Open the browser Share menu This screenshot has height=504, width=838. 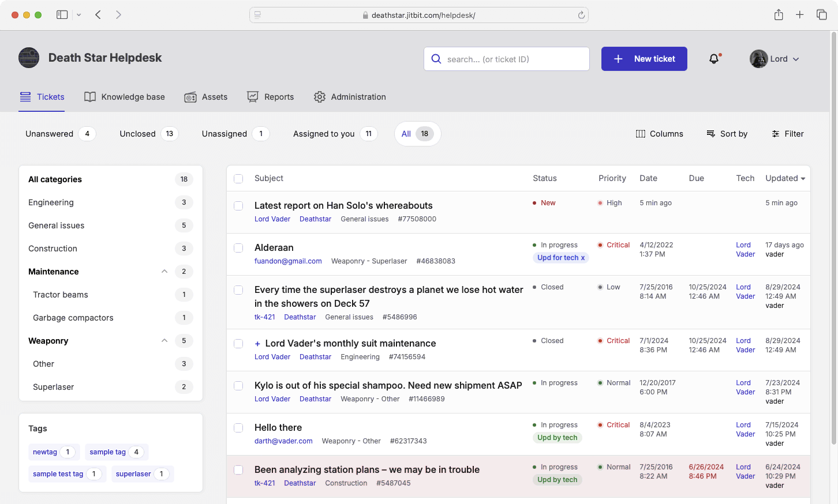(779, 15)
